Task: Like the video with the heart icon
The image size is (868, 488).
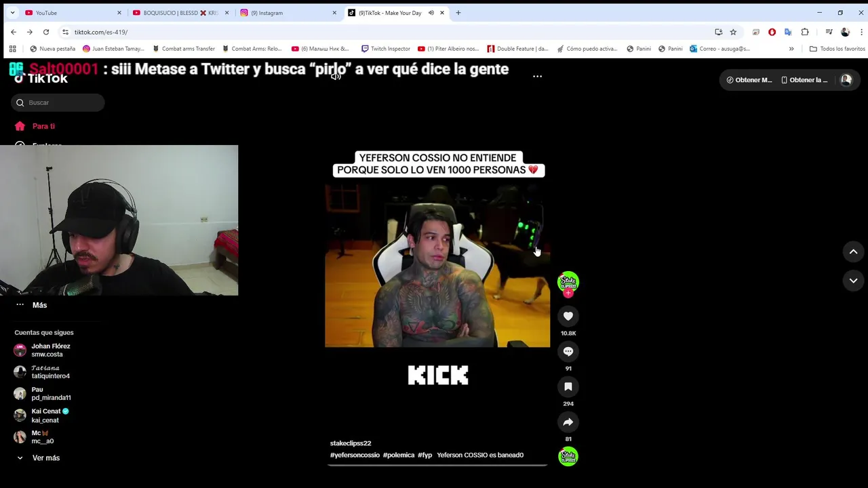Action: (x=568, y=316)
